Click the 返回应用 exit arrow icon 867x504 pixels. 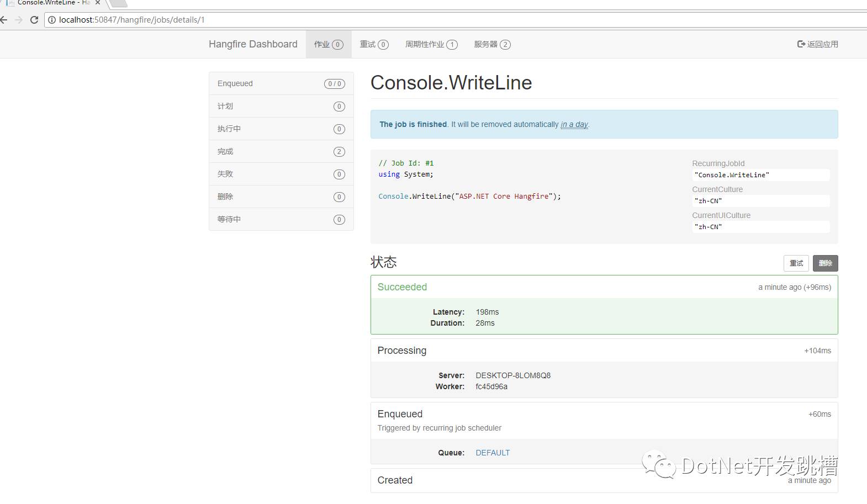coord(801,44)
